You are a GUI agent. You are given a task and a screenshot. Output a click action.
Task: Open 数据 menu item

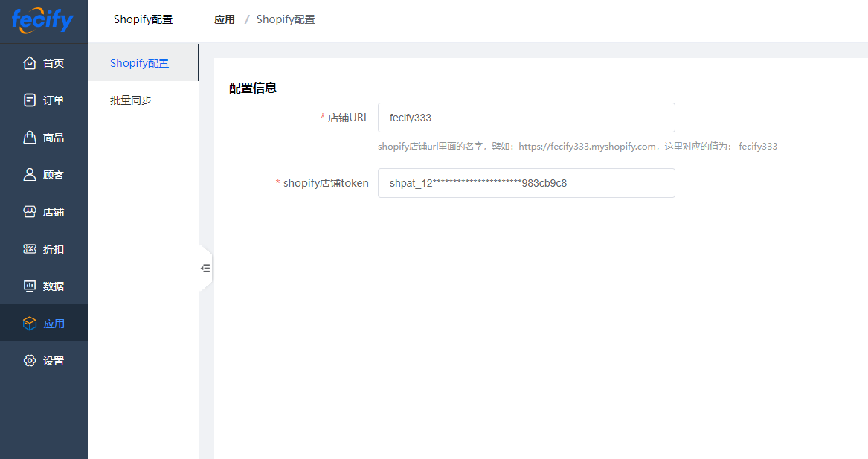pyautogui.click(x=44, y=286)
